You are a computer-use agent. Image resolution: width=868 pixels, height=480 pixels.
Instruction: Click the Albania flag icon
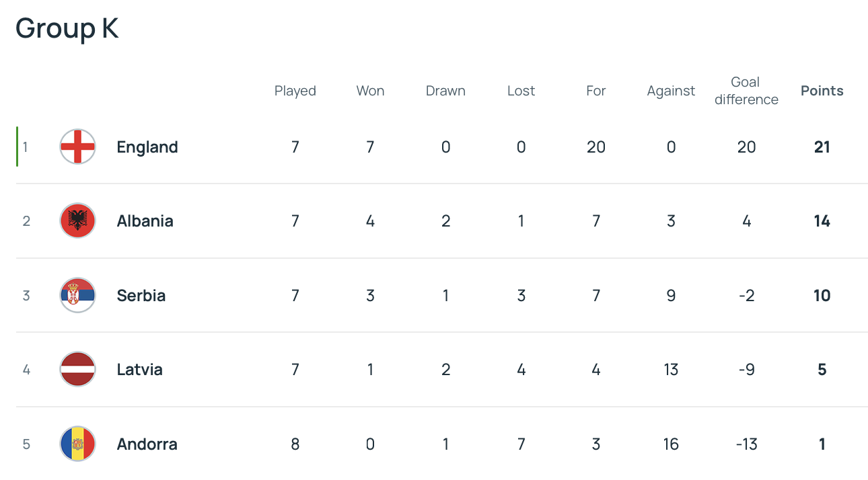coord(77,221)
